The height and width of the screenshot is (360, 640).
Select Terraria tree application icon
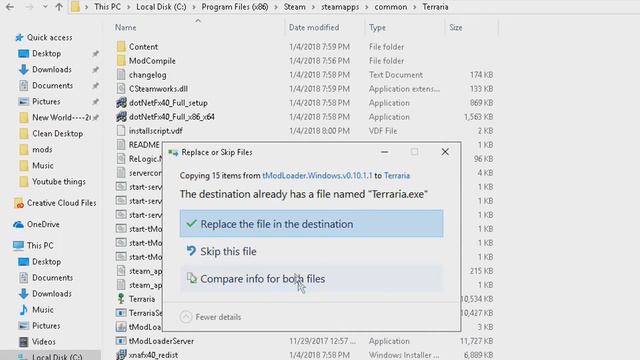[121, 299]
